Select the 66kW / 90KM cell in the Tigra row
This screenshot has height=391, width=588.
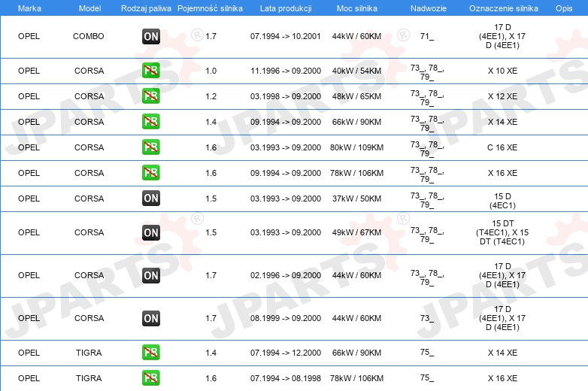click(x=356, y=353)
